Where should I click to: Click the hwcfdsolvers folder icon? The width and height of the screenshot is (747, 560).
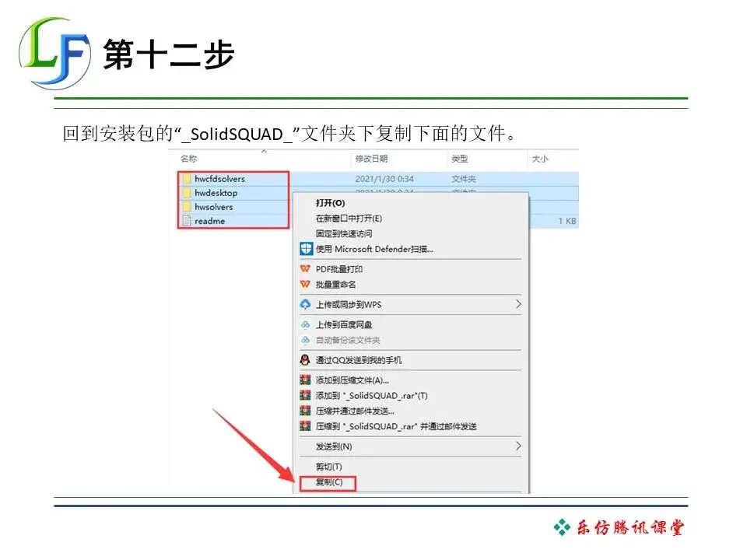tap(186, 179)
